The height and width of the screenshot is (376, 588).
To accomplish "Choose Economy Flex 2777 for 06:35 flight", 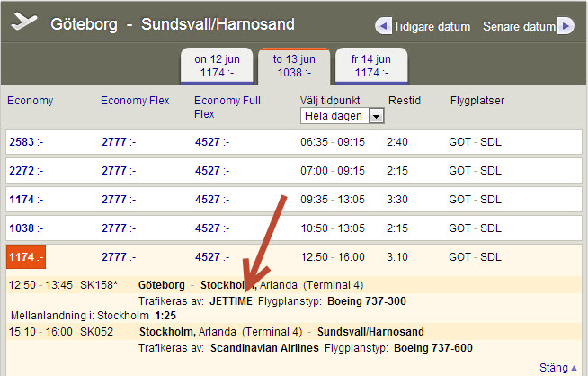I will 119,142.
